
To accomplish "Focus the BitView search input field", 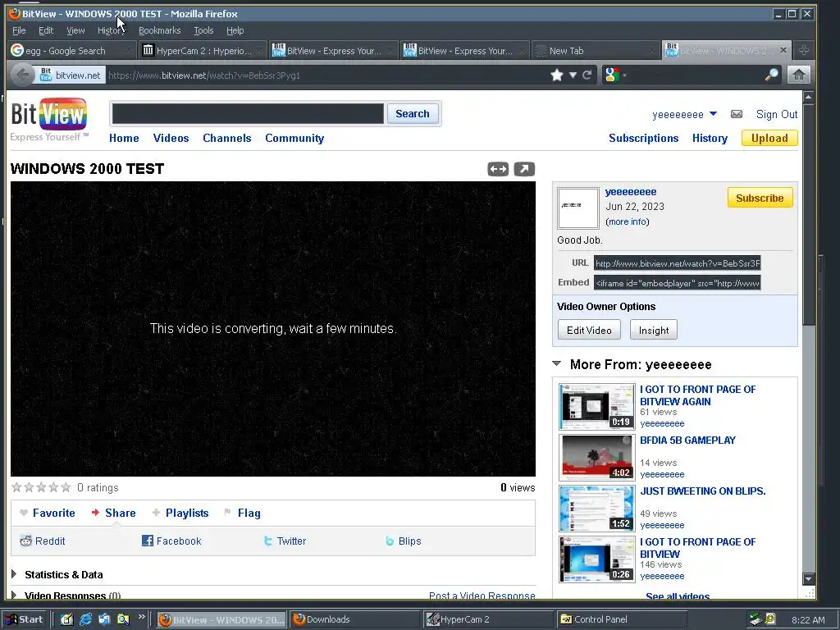I will pos(248,113).
